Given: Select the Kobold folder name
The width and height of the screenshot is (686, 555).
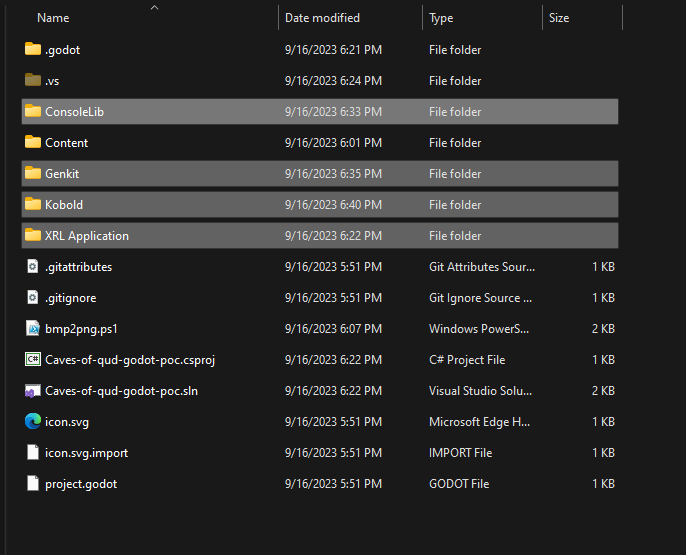Looking at the screenshot, I should pyautogui.click(x=64, y=204).
